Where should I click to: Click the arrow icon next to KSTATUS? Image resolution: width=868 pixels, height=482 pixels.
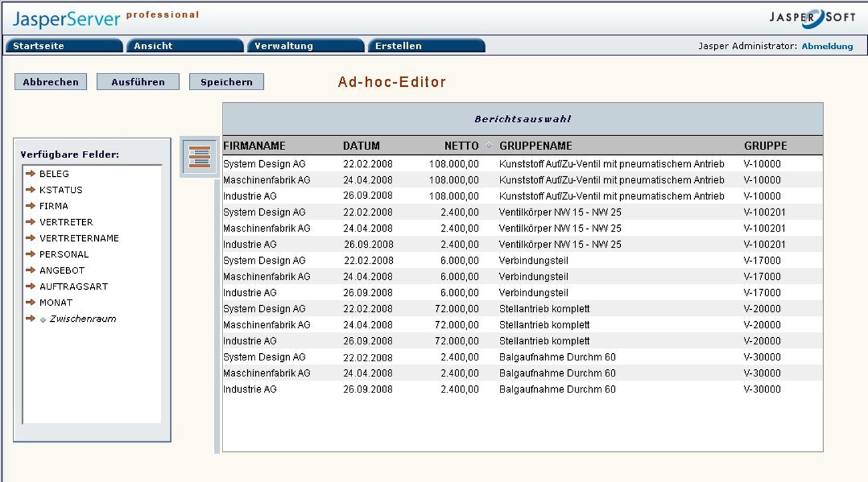31,190
